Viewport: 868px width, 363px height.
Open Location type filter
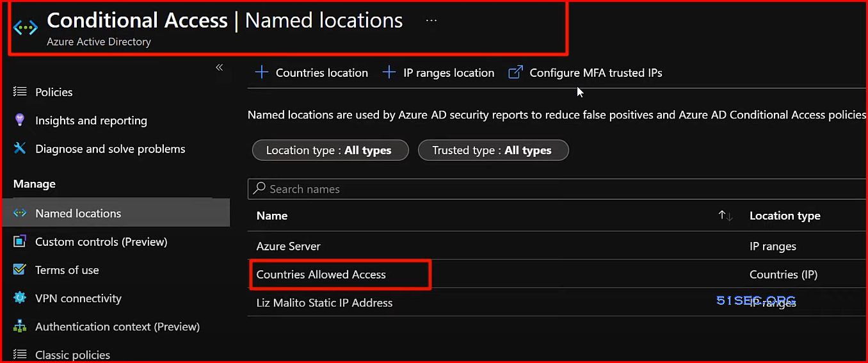[330, 150]
